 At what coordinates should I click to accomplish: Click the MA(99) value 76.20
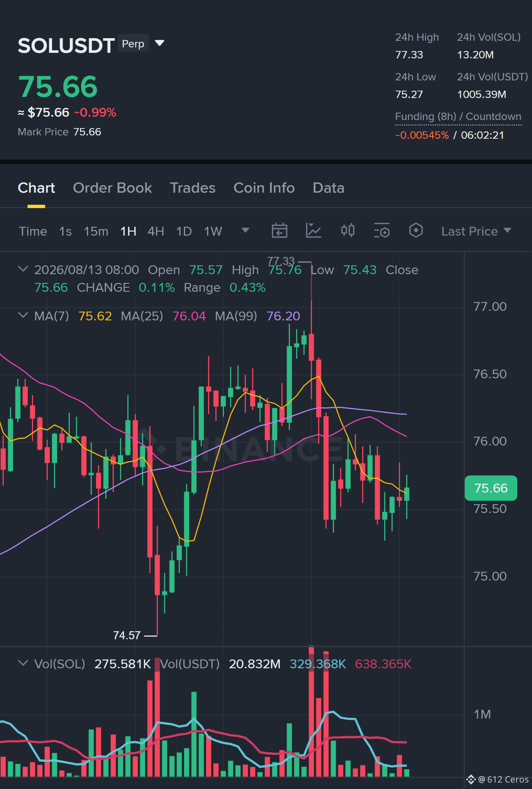point(283,316)
